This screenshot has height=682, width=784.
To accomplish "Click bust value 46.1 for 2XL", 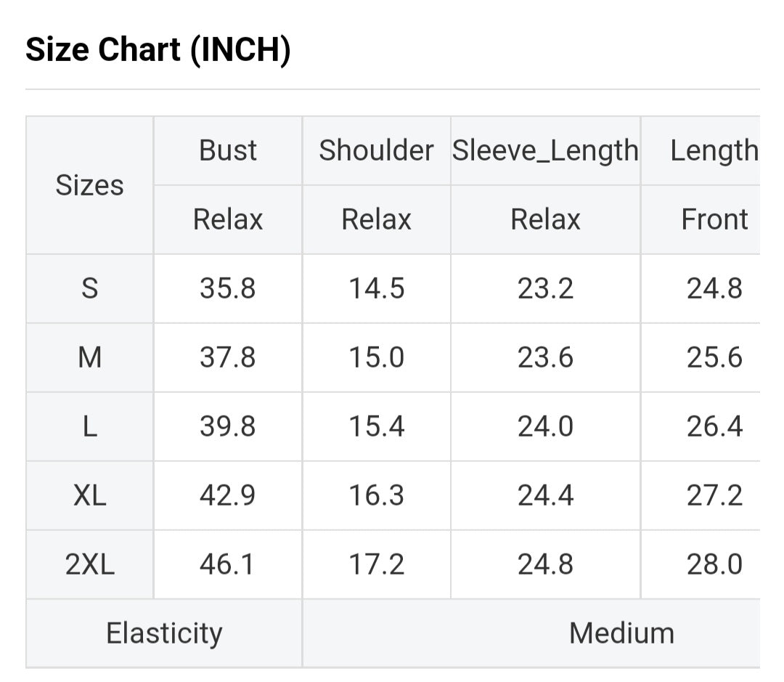I will [228, 564].
